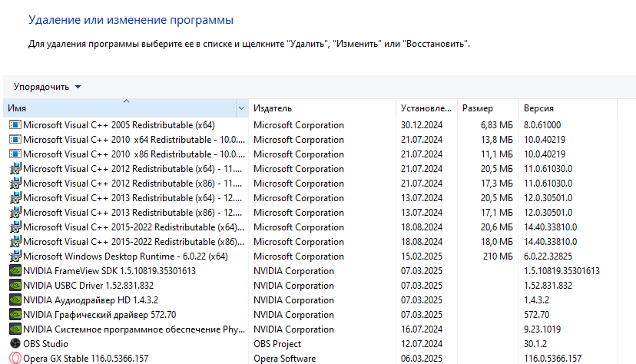The height and width of the screenshot is (364, 636).
Task: Click the size value 210 МБ
Action: [x=498, y=256]
